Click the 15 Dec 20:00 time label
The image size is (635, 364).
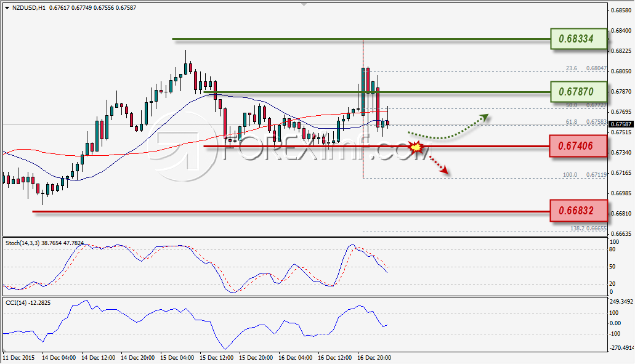click(x=256, y=357)
